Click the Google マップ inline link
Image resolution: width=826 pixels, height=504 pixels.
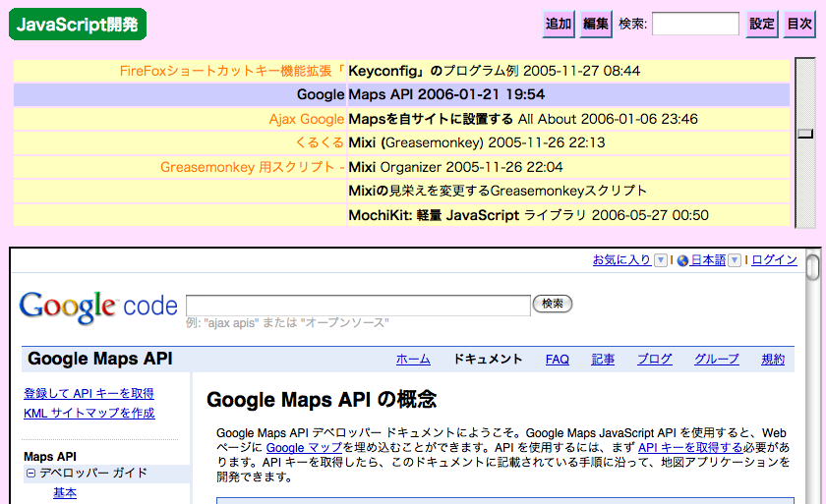[305, 448]
